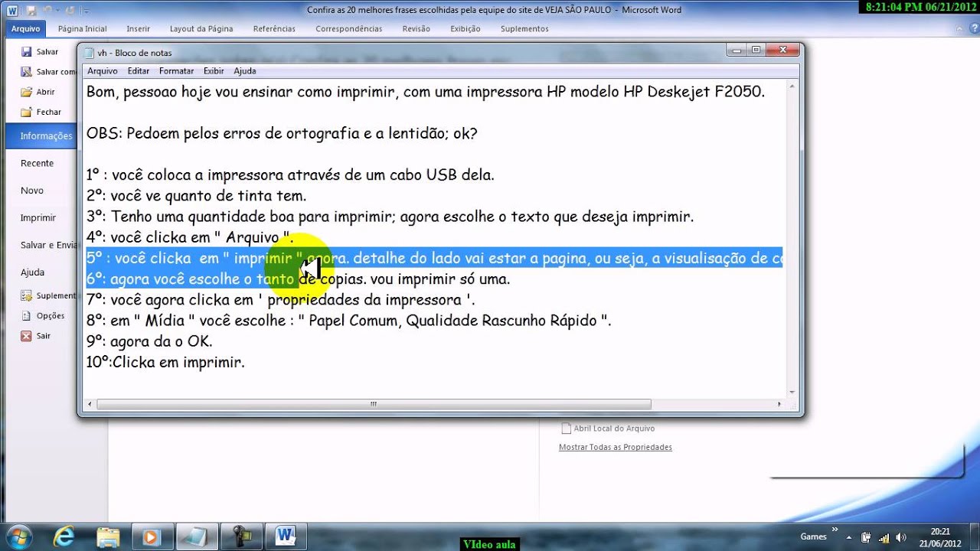Click the power plug tray icon
The width and height of the screenshot is (980, 551).
[866, 537]
